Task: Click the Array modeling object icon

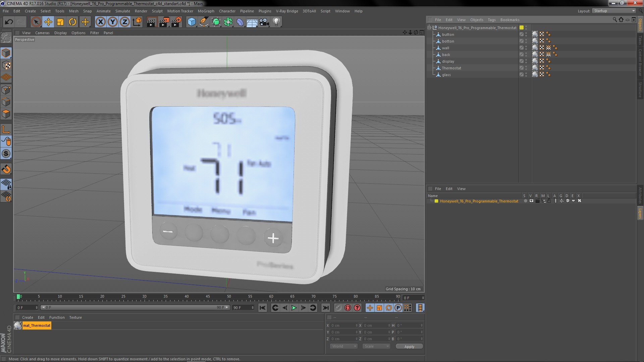Action: (228, 22)
